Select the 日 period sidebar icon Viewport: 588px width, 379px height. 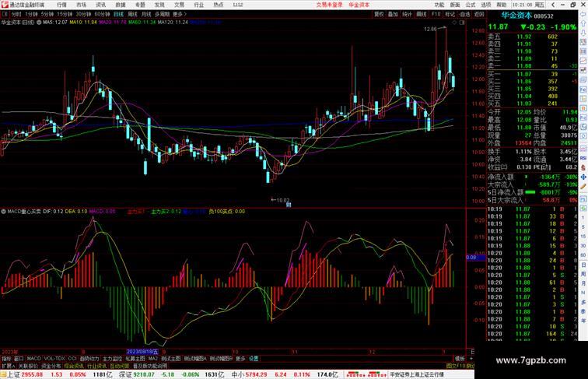(583, 265)
